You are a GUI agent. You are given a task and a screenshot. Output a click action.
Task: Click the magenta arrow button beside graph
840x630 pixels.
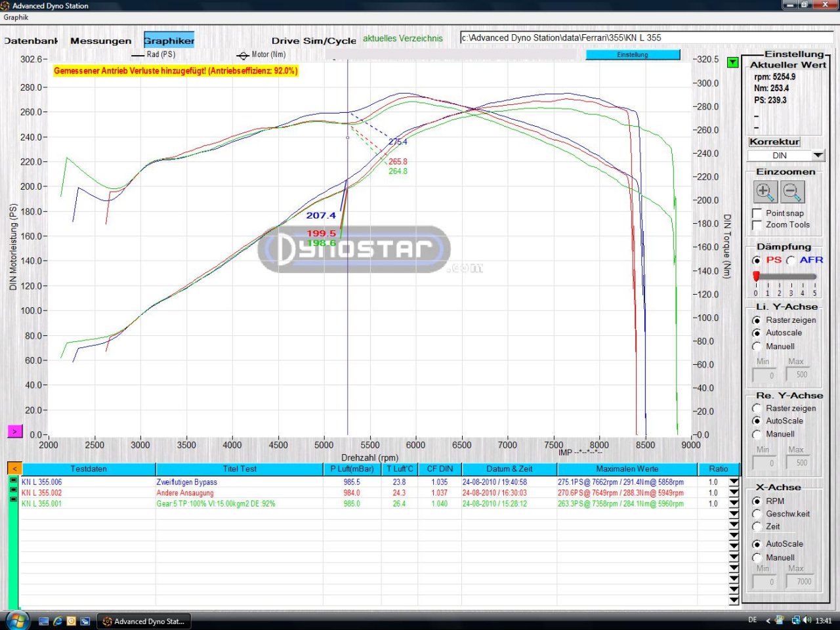coord(14,431)
